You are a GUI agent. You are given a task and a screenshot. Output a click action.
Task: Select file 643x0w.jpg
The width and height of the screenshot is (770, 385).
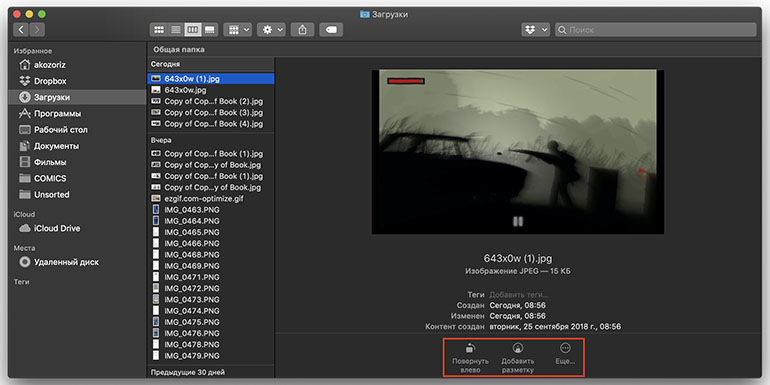coord(211,90)
